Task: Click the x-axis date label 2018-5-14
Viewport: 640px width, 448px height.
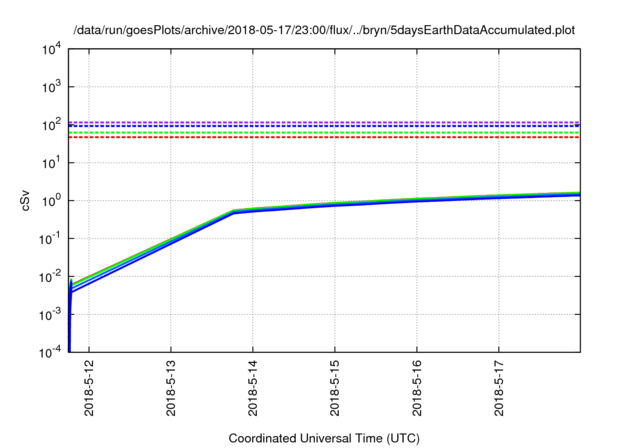Action: (253, 388)
